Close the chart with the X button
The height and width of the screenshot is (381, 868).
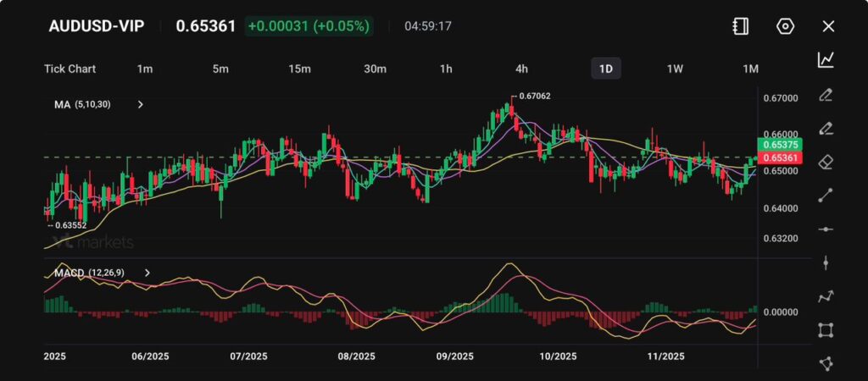828,26
